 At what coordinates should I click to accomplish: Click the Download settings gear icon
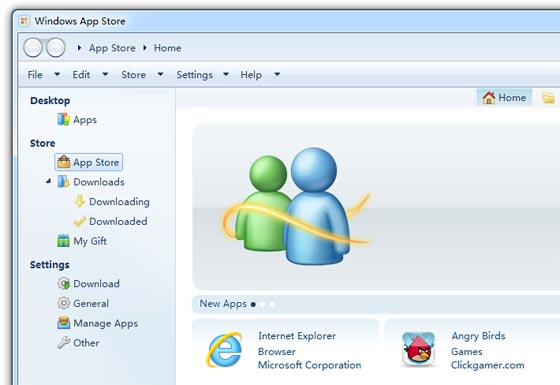(64, 284)
